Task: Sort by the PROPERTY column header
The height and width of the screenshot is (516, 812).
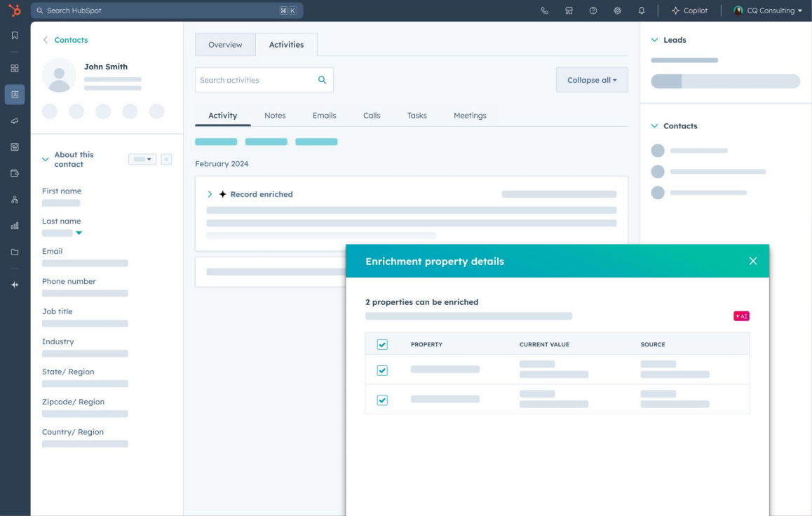Action: point(427,344)
